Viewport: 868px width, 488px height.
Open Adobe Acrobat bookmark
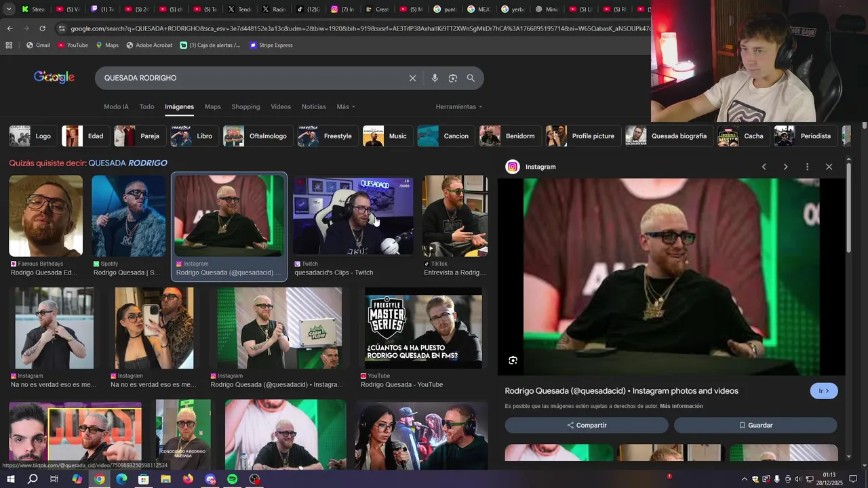149,45
